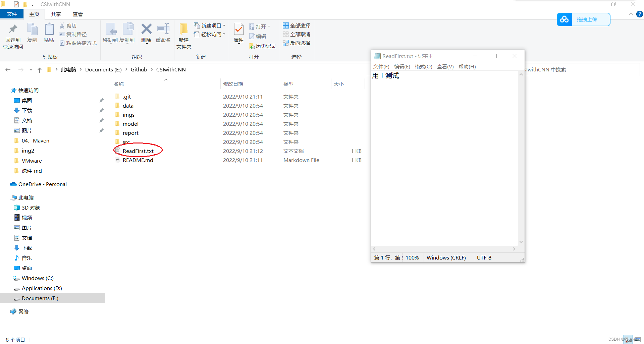Open Notepad View (查看) menu
Screen dimensions: 644x344
click(x=445, y=66)
